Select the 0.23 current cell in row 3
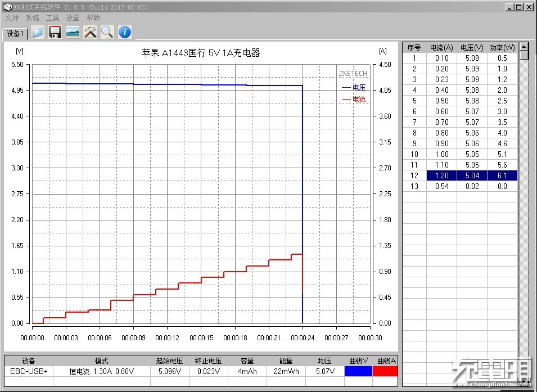The image size is (537, 392). tap(441, 79)
